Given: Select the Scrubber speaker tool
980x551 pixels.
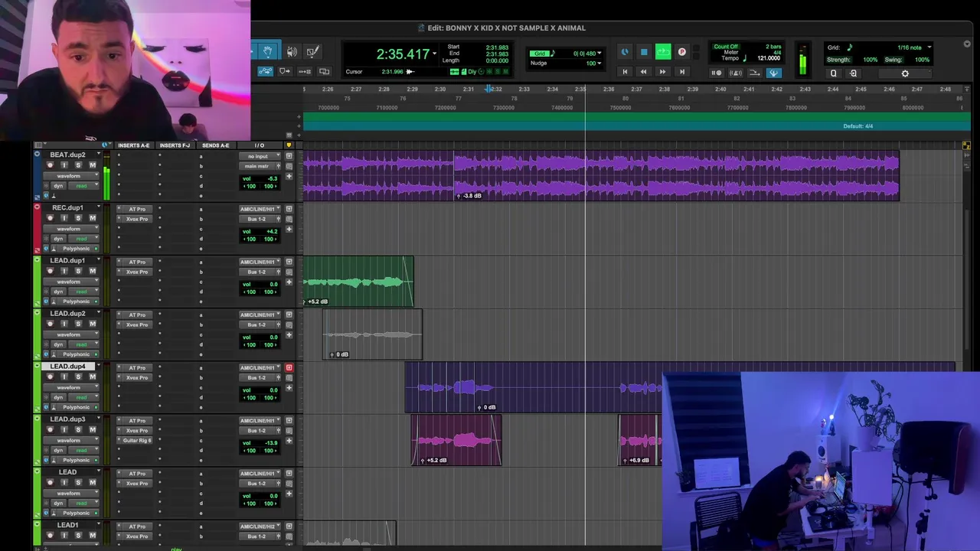Looking at the screenshot, I should pyautogui.click(x=292, y=51).
